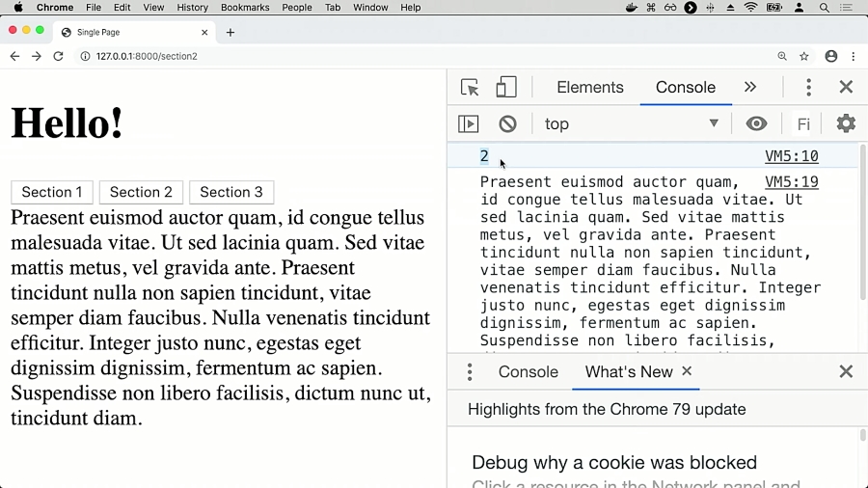Toggle the device toolbar icon

(x=506, y=88)
